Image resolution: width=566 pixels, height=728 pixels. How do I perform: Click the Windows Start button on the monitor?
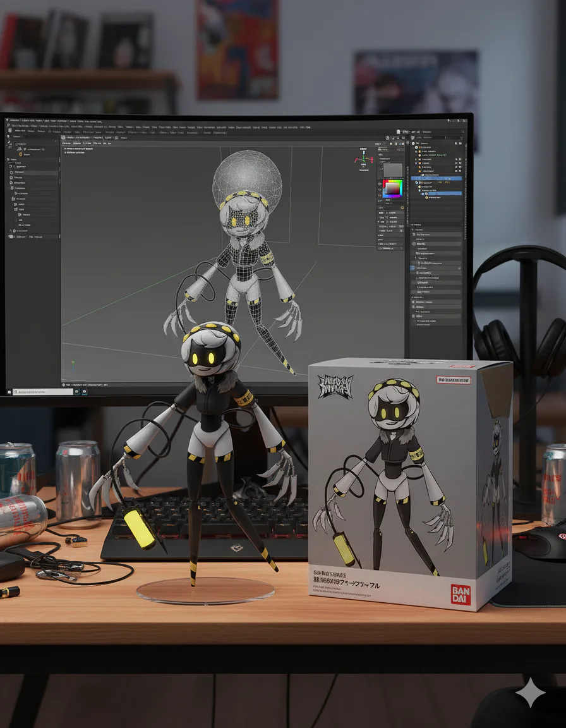(x=9, y=392)
